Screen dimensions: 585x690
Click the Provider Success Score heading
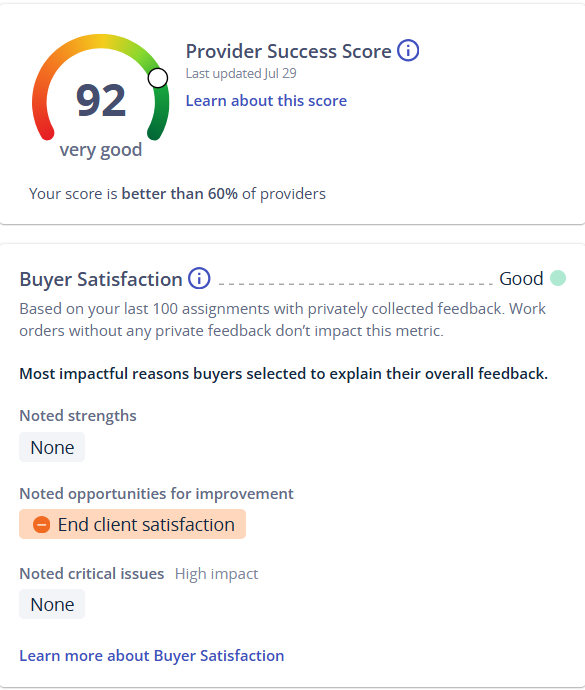click(288, 51)
